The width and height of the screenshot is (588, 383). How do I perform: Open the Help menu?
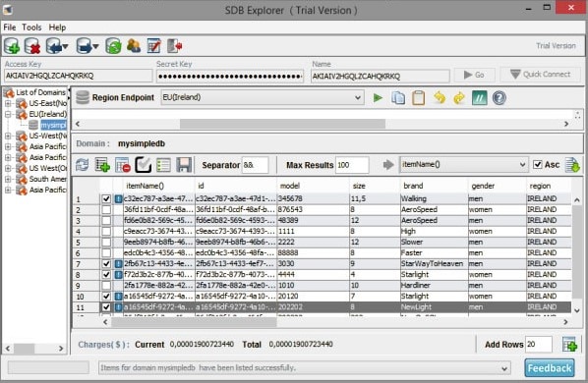coord(57,27)
